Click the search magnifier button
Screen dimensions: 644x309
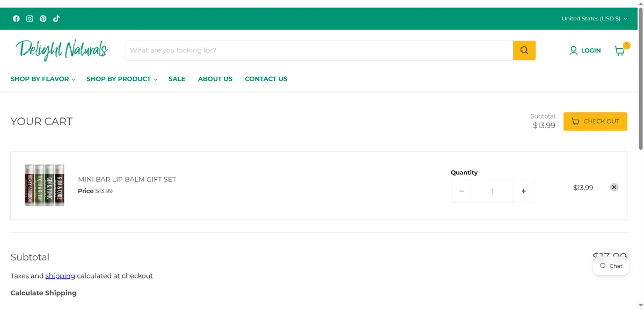tap(524, 50)
